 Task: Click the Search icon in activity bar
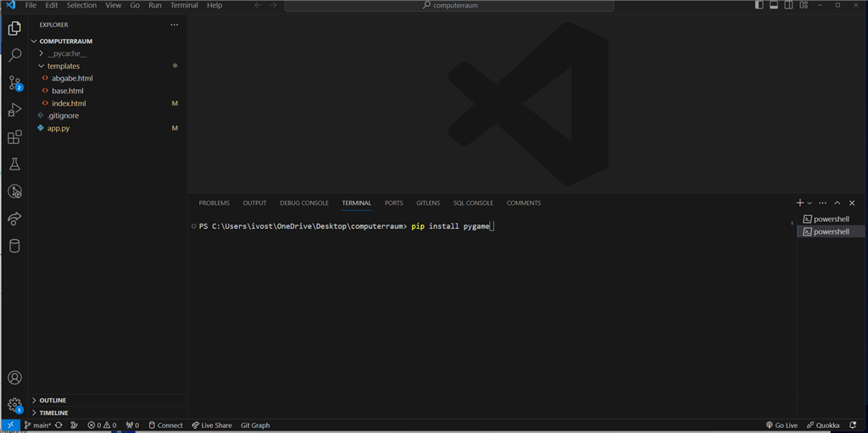[14, 56]
